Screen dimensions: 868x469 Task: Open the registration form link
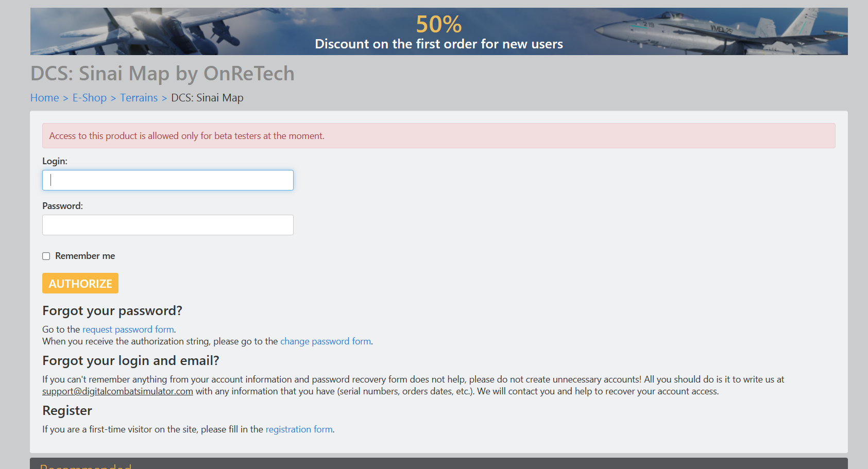(299, 429)
